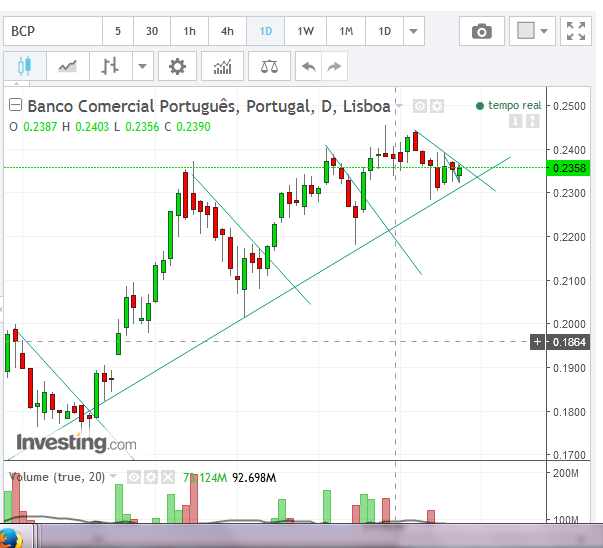This screenshot has height=548, width=603.
Task: Select candlestick chart style
Action: (25, 66)
